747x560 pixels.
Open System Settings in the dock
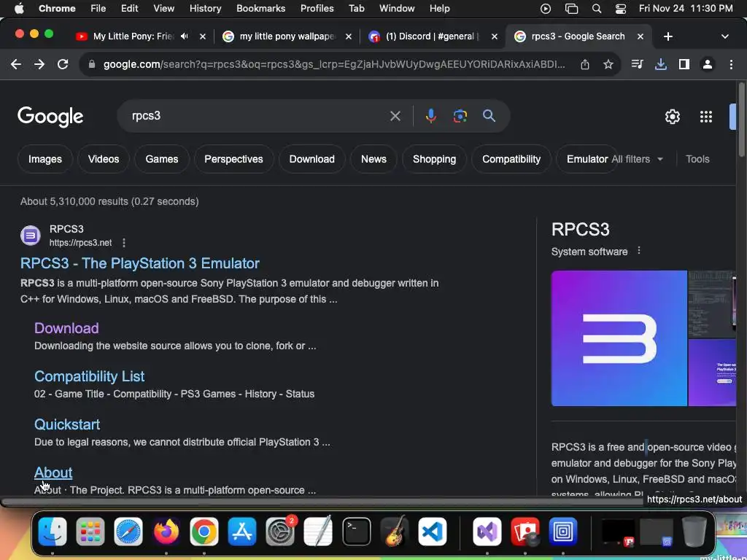280,531
